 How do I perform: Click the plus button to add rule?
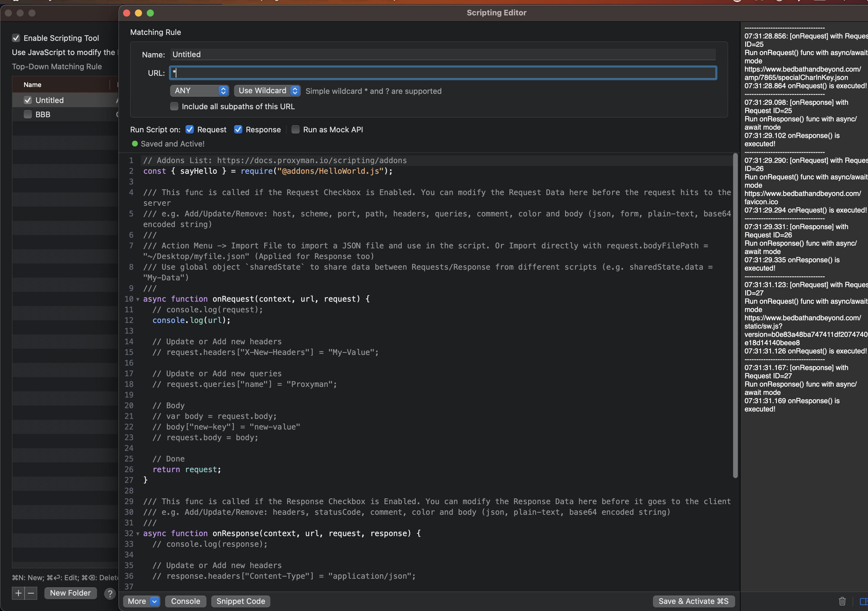pyautogui.click(x=18, y=593)
